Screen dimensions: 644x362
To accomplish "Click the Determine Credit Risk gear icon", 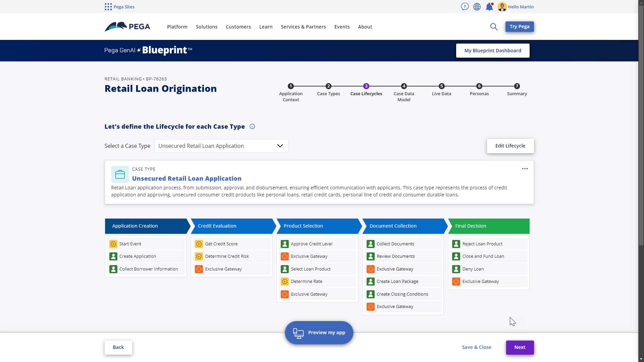I will (x=199, y=256).
